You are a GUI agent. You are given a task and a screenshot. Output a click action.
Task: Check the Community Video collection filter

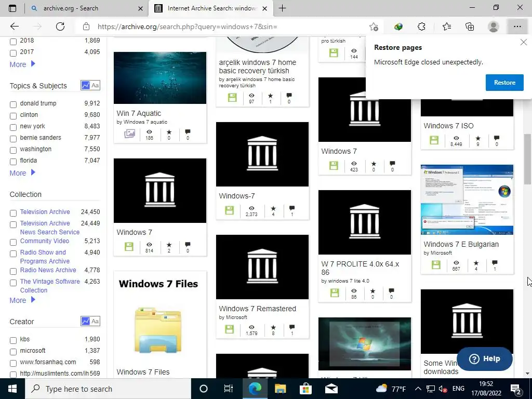coord(13,242)
